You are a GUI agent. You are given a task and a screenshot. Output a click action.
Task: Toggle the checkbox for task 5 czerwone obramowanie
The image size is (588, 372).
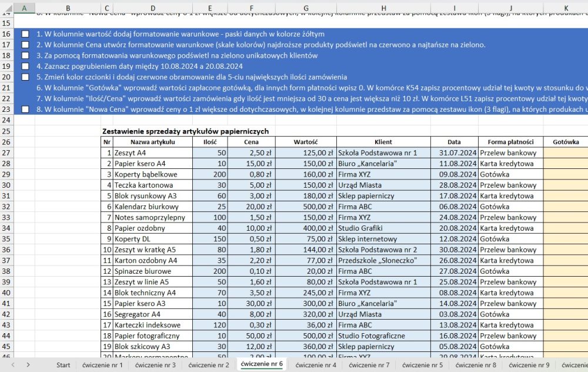pos(25,77)
